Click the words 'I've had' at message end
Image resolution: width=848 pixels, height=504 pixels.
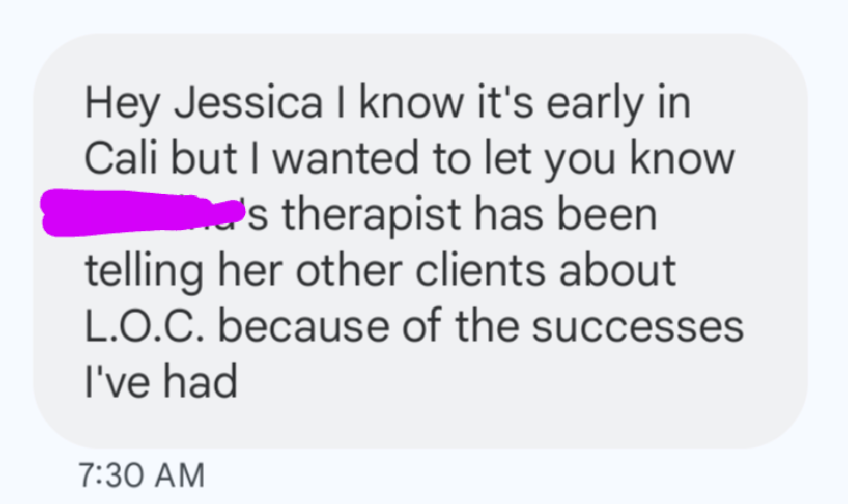(161, 381)
